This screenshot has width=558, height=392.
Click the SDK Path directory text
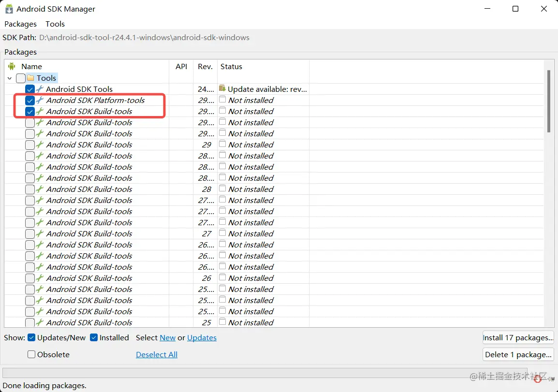(x=144, y=37)
